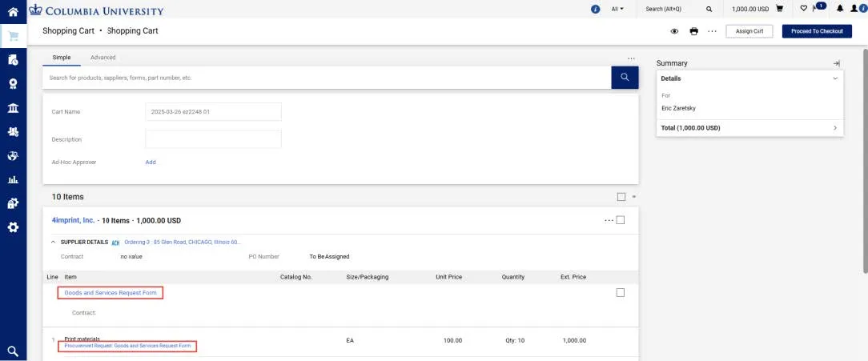
Task: Open the All search scope dropdown
Action: 617,9
